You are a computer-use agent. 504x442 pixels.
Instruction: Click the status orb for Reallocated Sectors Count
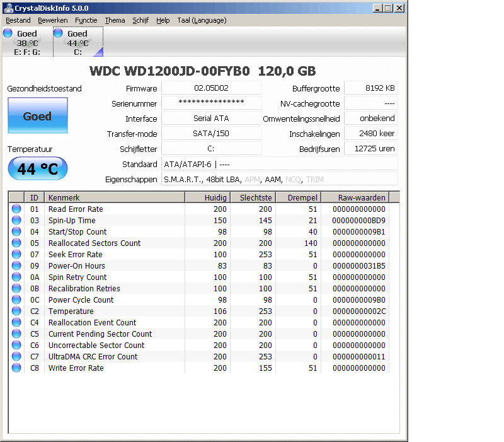16,243
